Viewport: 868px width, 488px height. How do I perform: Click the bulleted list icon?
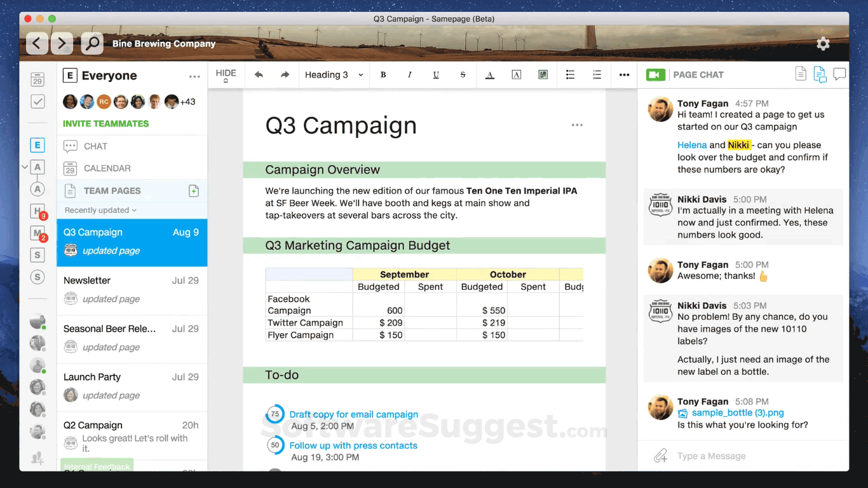(x=570, y=74)
